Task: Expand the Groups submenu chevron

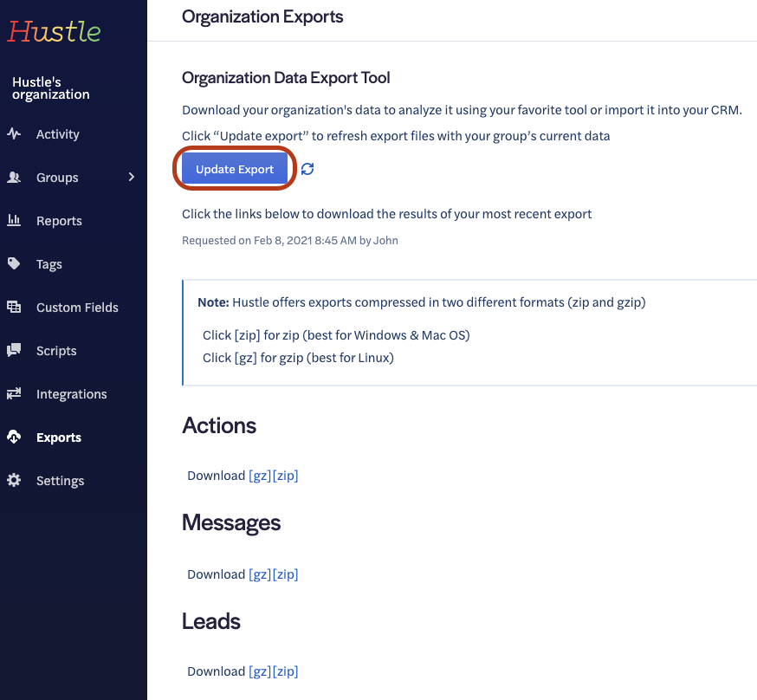Action: tap(132, 178)
